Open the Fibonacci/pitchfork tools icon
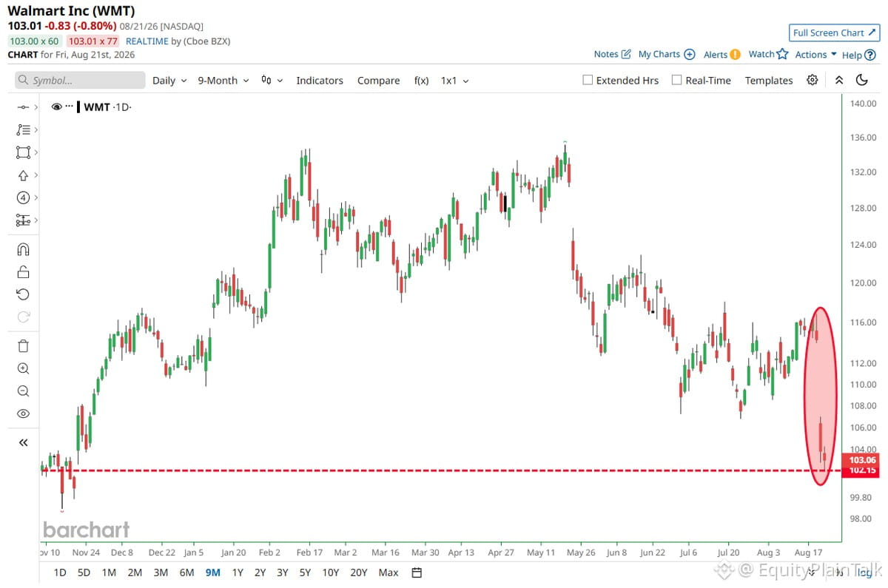The image size is (888, 588). [22, 129]
